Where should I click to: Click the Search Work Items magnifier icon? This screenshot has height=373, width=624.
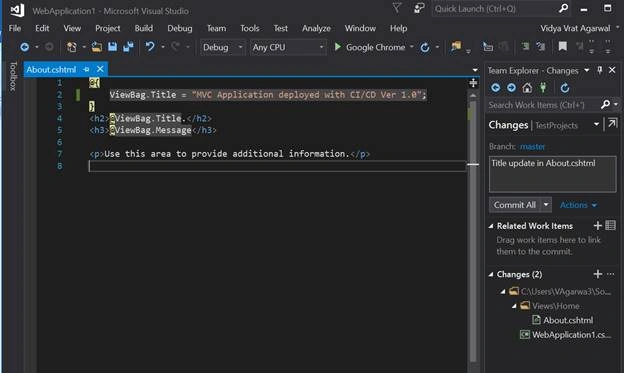tap(605, 104)
